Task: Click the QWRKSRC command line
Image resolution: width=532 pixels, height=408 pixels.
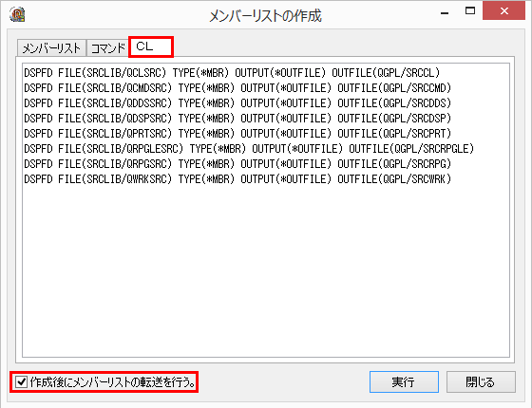Action: [x=237, y=179]
